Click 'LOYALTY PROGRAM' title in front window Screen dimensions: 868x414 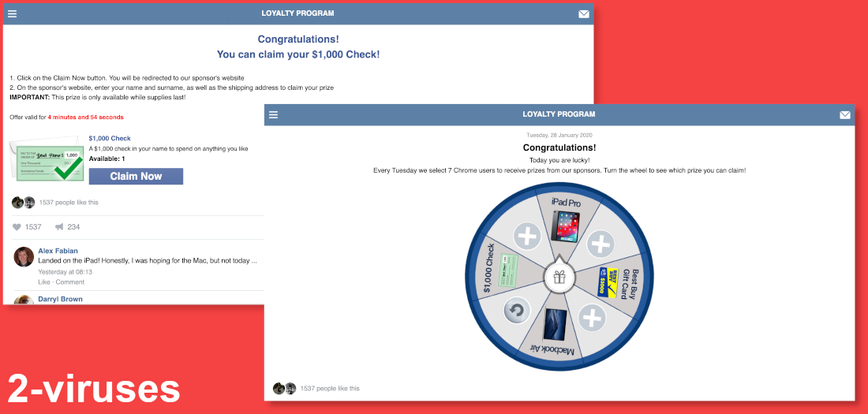click(559, 114)
